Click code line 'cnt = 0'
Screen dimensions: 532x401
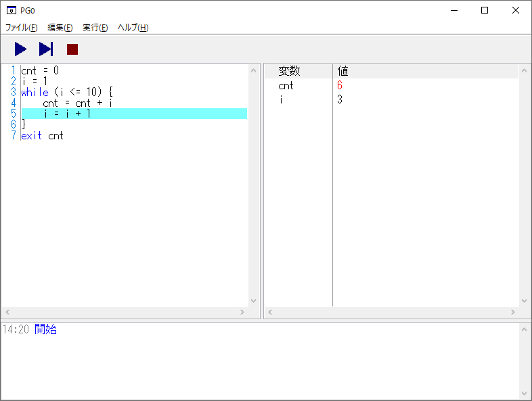[40, 70]
